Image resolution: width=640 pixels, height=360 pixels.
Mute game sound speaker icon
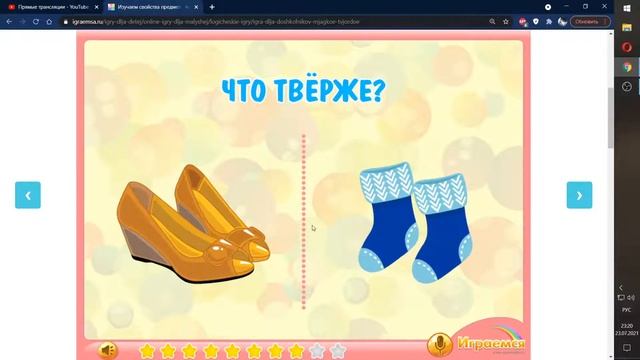point(108,350)
